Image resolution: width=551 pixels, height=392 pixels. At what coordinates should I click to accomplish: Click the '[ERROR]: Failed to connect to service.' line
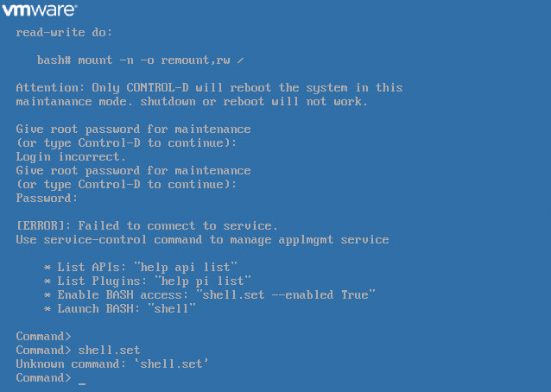tap(147, 226)
